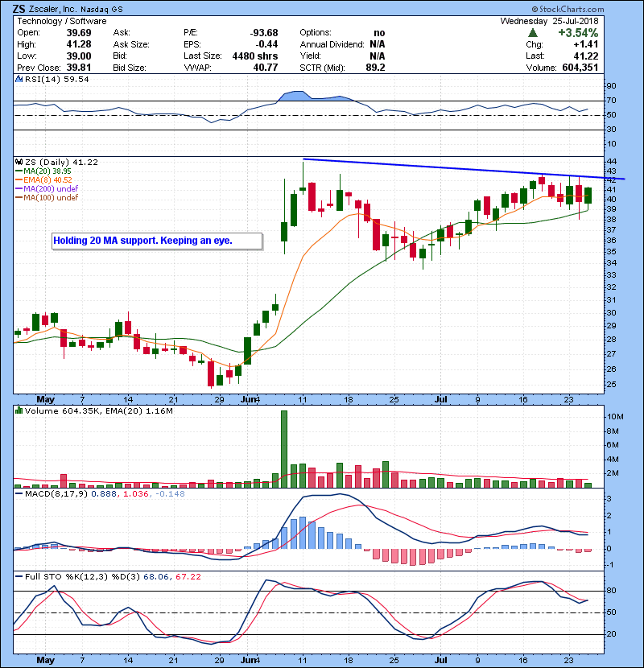644x668 pixels.
Task: Click the Last Size 4480 shrs value
Action: [255, 56]
